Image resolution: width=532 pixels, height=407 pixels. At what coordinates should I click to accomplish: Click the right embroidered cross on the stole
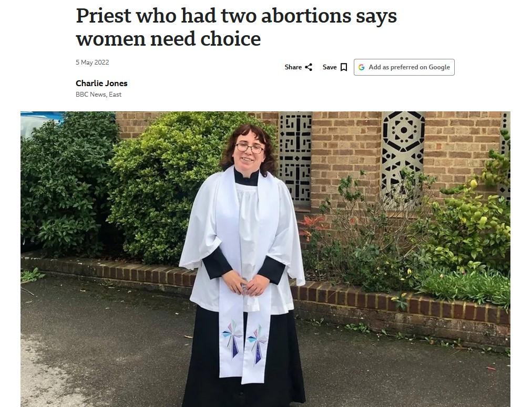[258, 344]
